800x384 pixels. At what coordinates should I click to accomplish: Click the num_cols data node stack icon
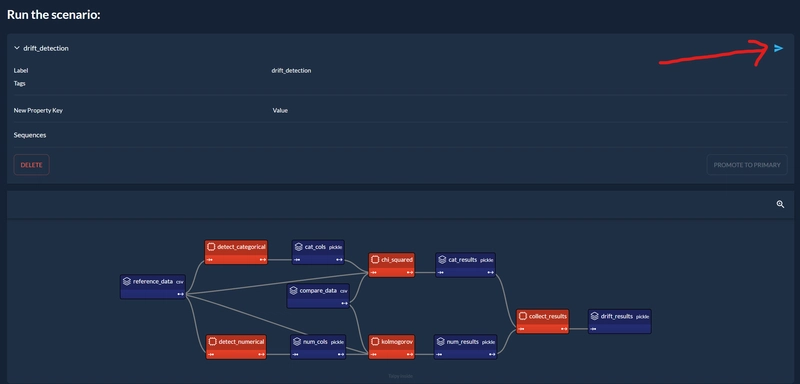tap(297, 341)
